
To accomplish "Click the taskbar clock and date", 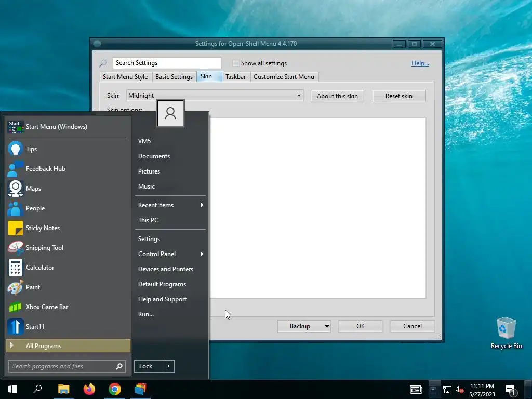I will pos(482,390).
